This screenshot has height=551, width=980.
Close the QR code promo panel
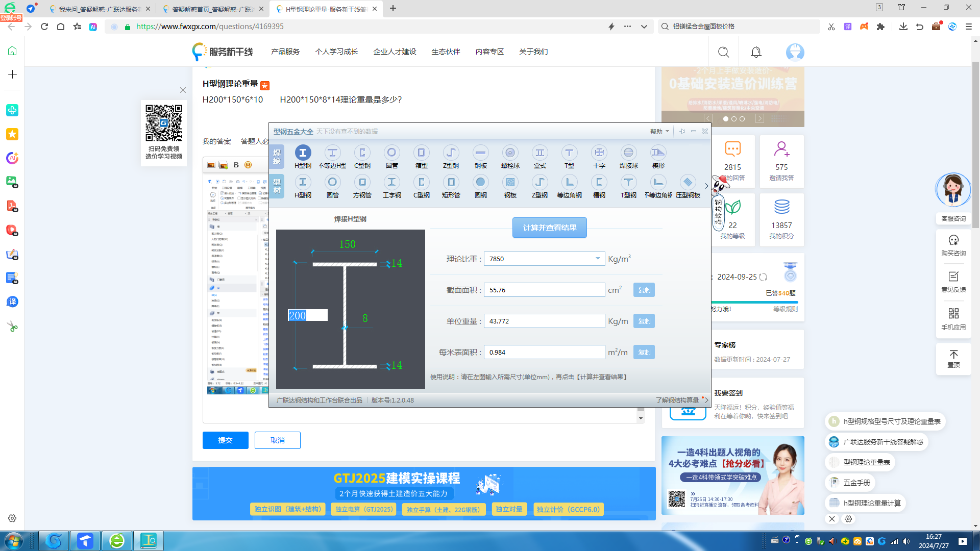(183, 90)
